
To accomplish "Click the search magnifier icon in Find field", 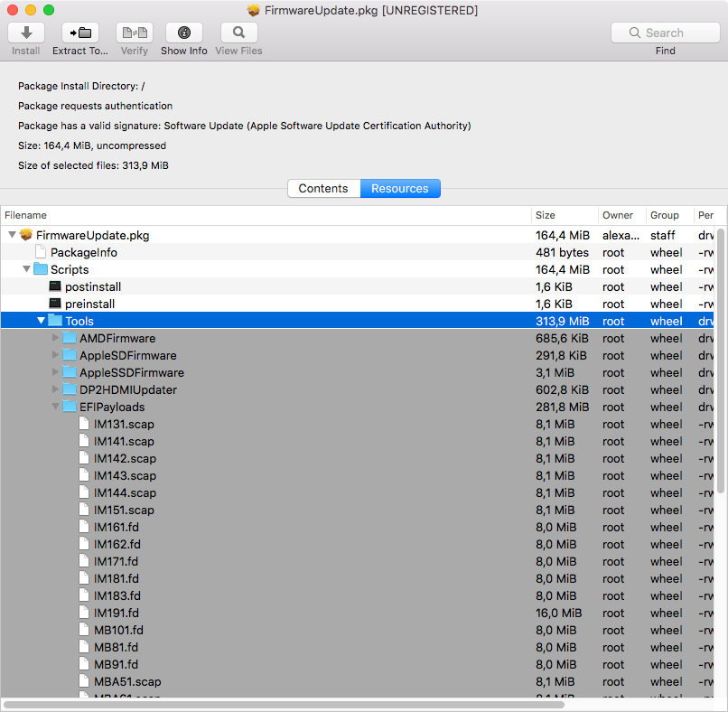I will click(x=635, y=33).
